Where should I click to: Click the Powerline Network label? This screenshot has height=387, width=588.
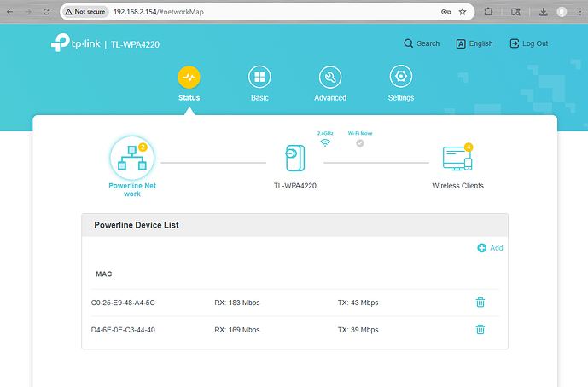(x=132, y=189)
